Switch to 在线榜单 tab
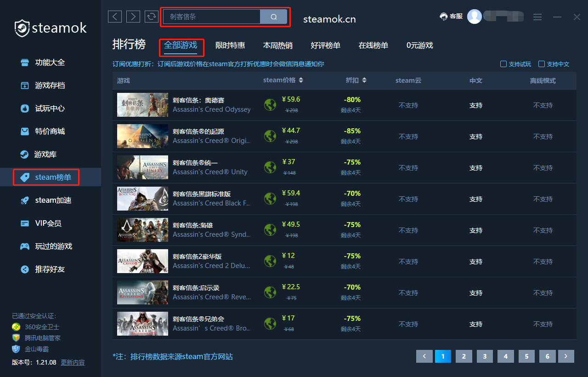 [373, 46]
